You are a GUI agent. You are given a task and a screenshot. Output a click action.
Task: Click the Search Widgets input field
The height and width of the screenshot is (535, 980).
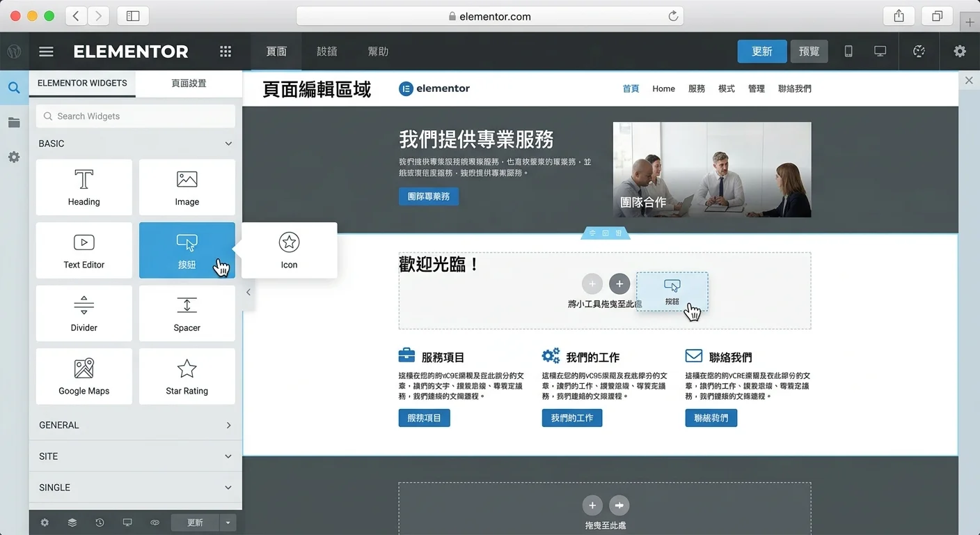pyautogui.click(x=135, y=116)
